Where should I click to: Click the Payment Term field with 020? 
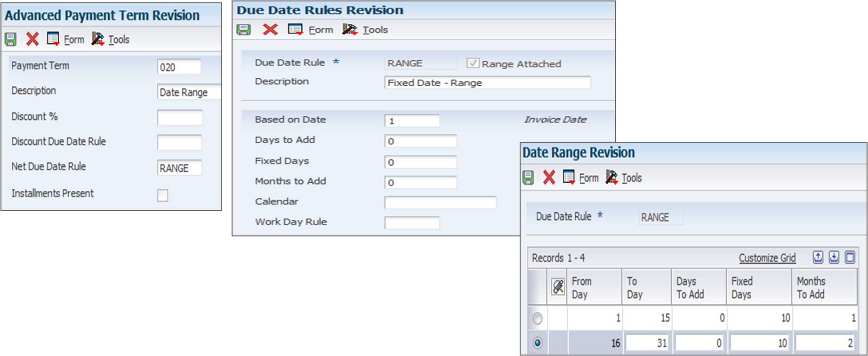[179, 67]
